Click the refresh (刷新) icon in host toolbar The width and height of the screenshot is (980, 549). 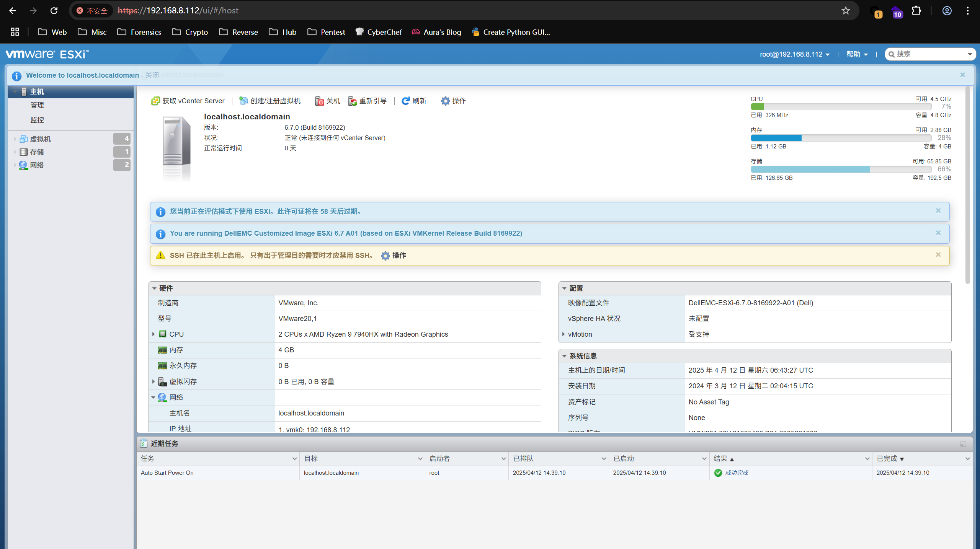[405, 101]
